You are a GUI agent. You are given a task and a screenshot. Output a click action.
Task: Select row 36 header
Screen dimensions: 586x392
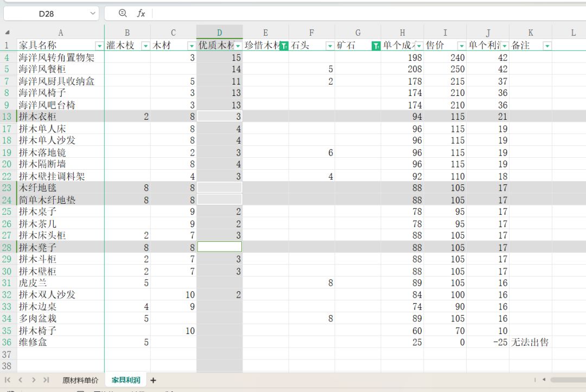(x=7, y=342)
